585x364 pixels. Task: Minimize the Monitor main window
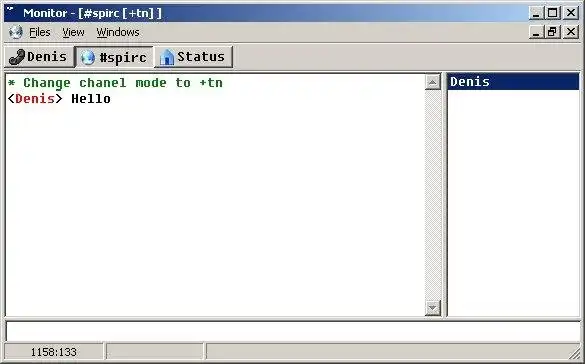click(x=536, y=13)
